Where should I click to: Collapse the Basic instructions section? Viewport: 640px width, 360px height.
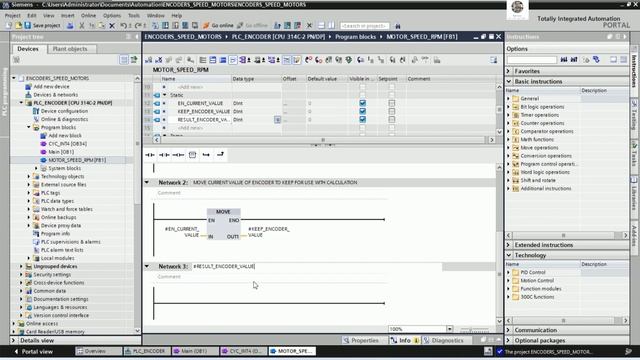(x=509, y=81)
